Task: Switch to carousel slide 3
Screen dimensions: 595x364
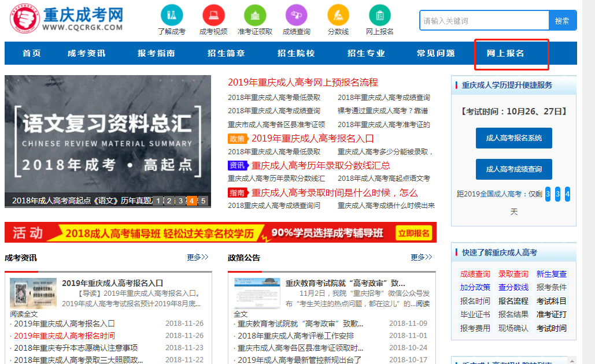Action: [x=180, y=200]
